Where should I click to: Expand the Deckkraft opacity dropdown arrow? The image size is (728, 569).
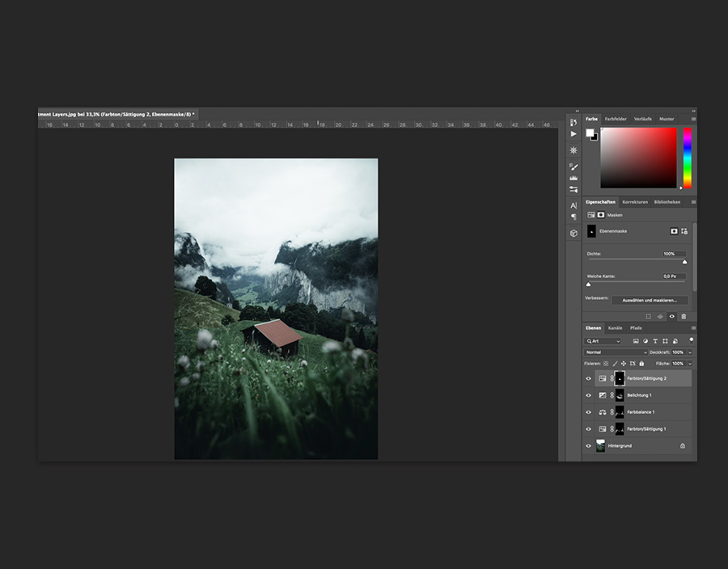(x=689, y=352)
